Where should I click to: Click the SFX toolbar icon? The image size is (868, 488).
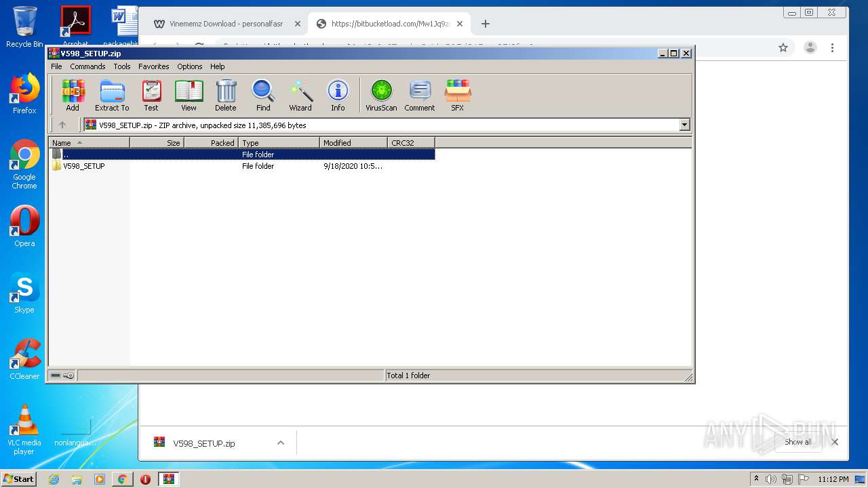(x=458, y=95)
